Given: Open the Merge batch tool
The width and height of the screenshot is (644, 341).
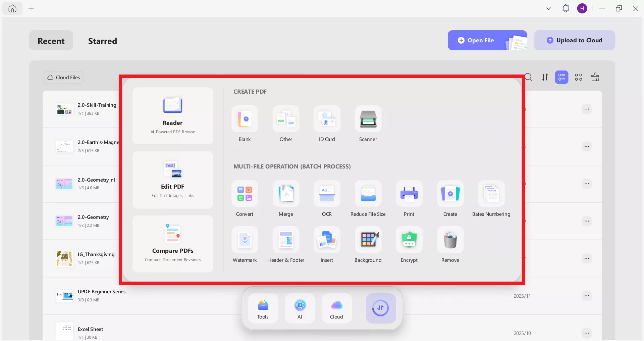Looking at the screenshot, I should tap(286, 194).
